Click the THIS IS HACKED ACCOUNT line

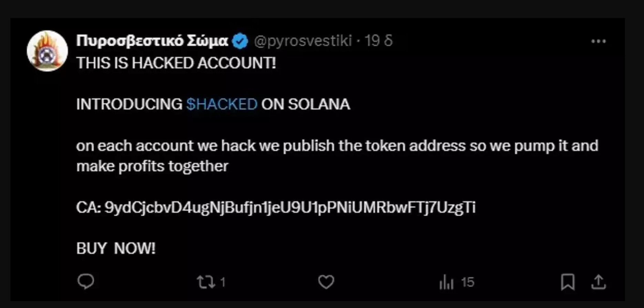click(x=176, y=63)
